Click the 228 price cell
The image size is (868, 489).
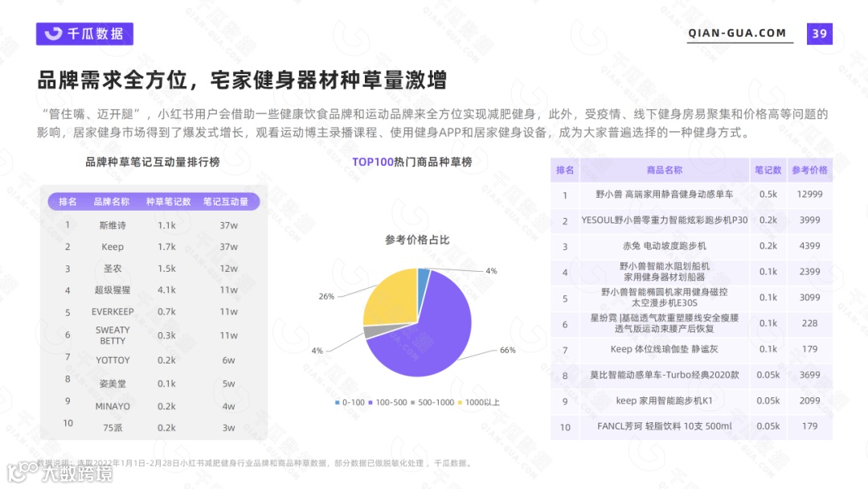[809, 323]
